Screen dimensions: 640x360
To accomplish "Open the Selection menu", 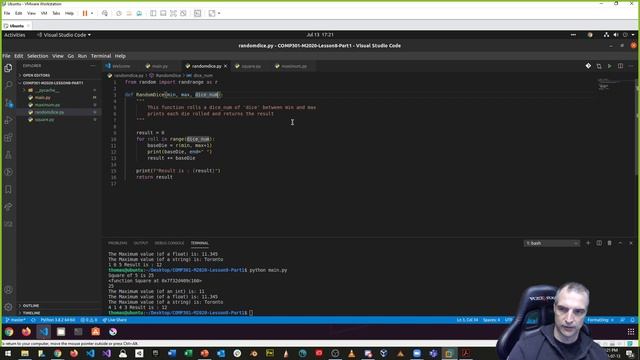I will click(x=38, y=56).
